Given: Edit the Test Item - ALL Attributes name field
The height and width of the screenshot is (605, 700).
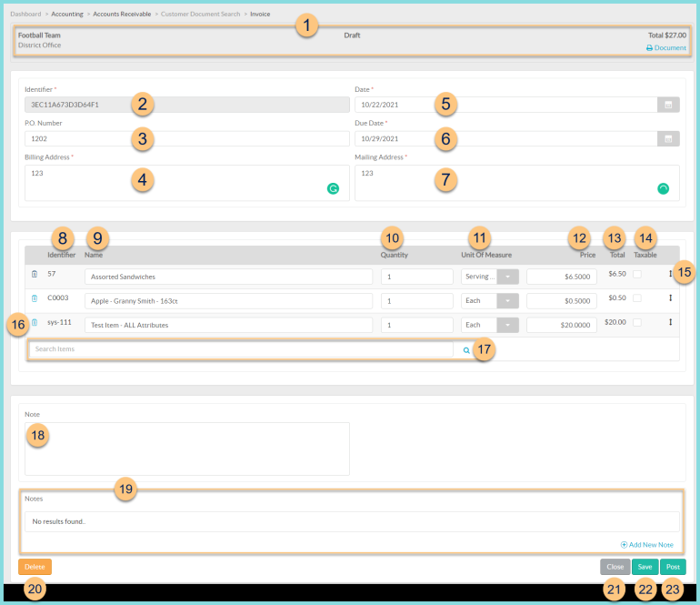Looking at the screenshot, I should 228,325.
